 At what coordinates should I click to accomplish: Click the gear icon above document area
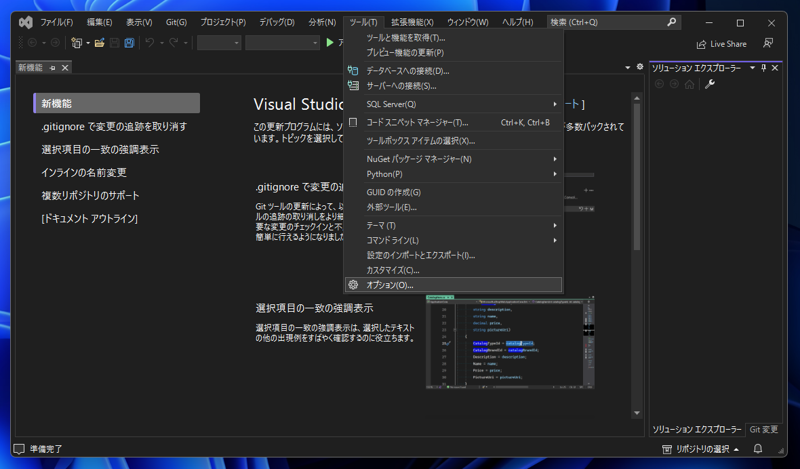point(640,67)
